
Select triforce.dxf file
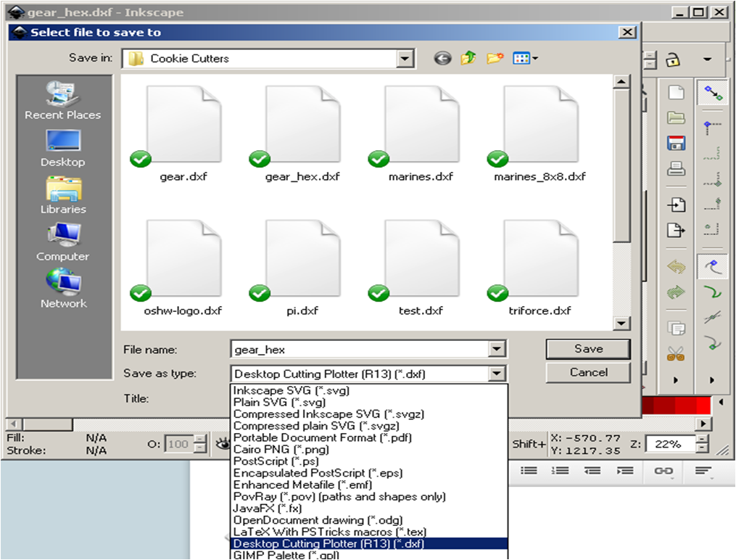pos(539,268)
